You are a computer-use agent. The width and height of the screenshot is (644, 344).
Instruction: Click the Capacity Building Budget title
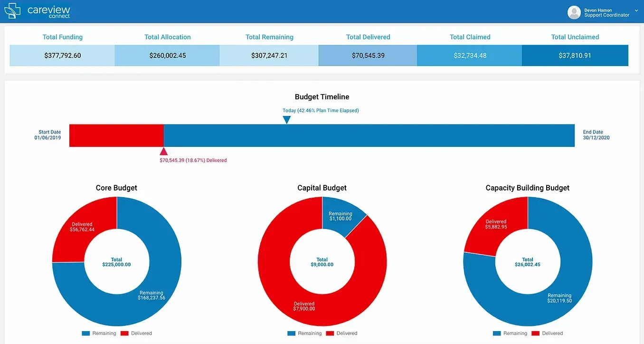tap(528, 188)
